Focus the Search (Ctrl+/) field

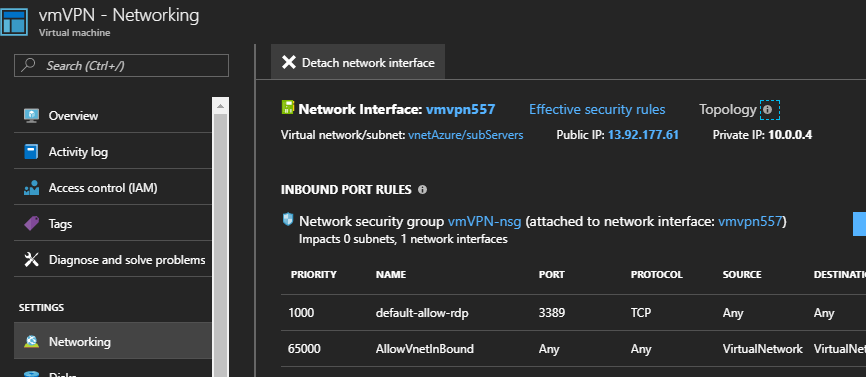pos(122,66)
